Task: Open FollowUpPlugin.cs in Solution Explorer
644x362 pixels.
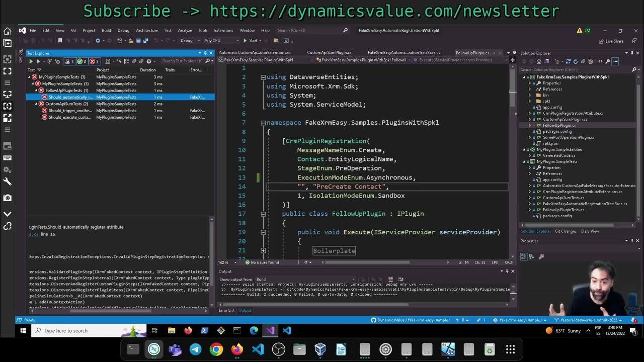Action: (559, 125)
